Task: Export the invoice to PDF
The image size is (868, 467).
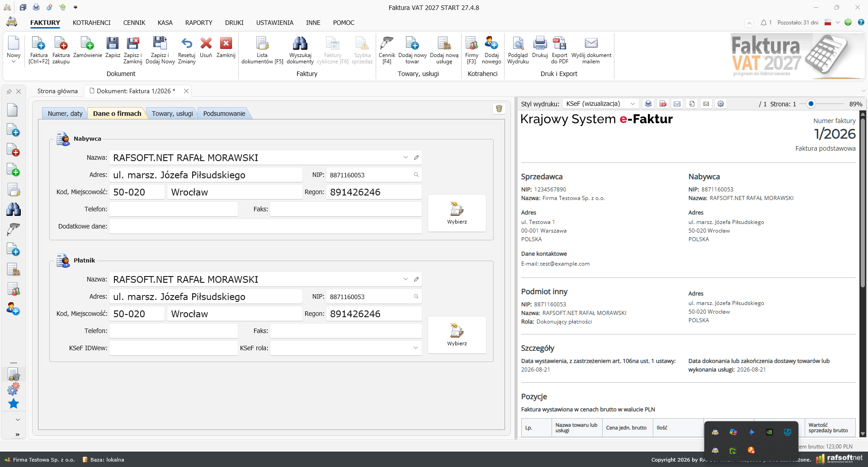Action: tap(560, 50)
